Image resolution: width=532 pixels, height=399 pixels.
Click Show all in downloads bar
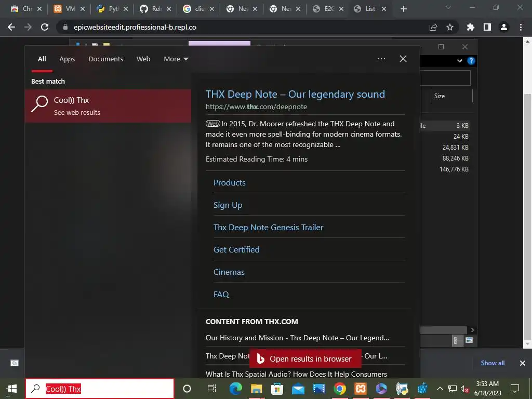[x=493, y=363]
